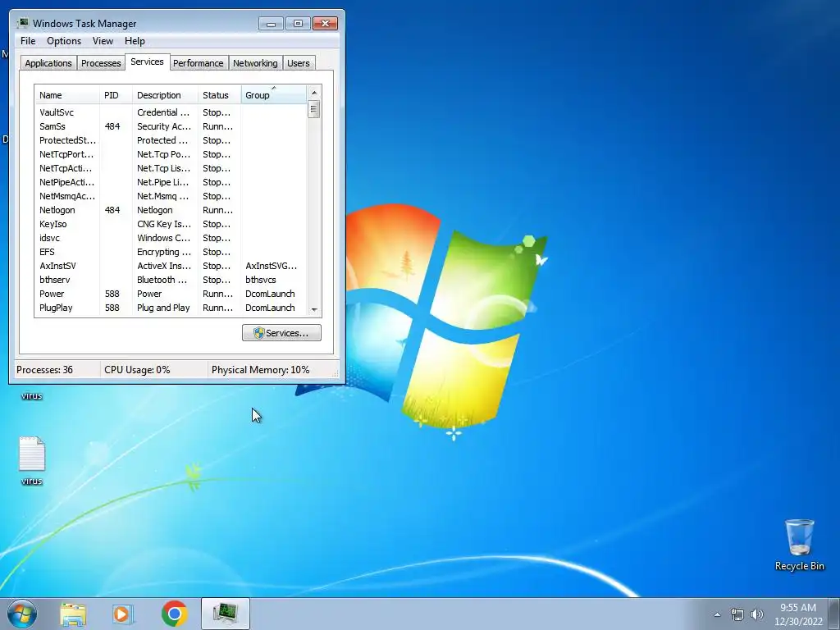Select the ProtectedSt... service row
This screenshot has height=630, width=840.
tap(171, 140)
